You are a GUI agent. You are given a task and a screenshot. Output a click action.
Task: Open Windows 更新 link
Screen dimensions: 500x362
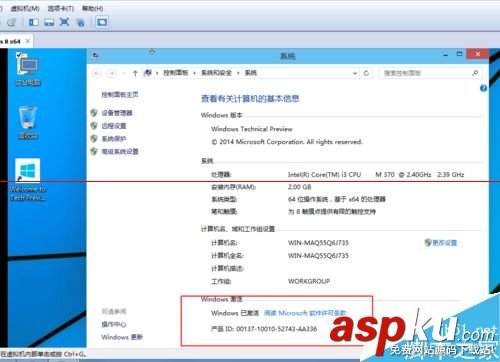tap(122, 337)
